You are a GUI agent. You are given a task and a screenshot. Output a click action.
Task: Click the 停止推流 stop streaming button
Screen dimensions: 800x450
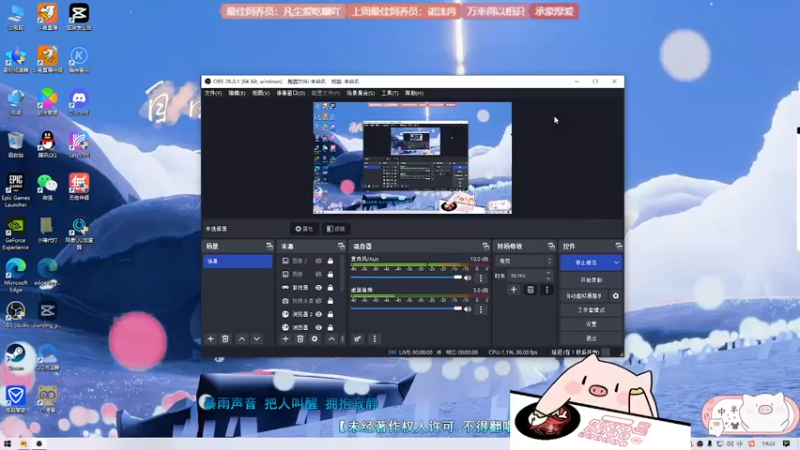click(586, 263)
